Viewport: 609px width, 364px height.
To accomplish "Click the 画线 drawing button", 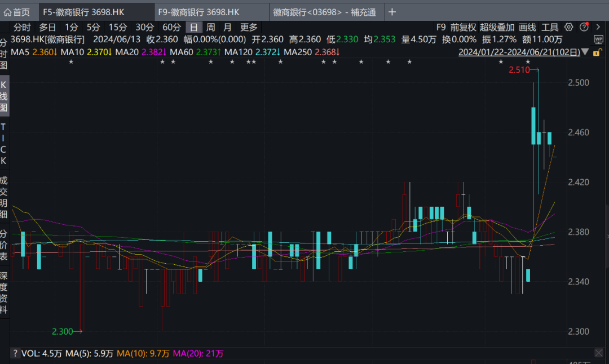I will (527, 27).
